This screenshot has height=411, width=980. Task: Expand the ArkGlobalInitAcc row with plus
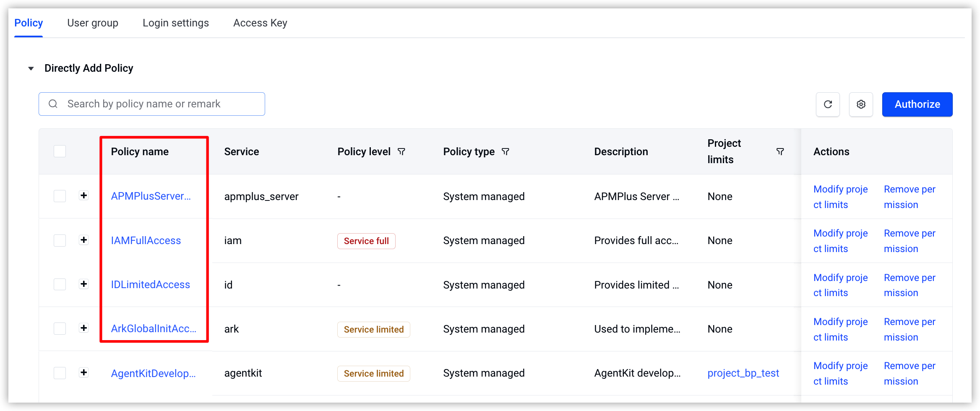point(84,328)
